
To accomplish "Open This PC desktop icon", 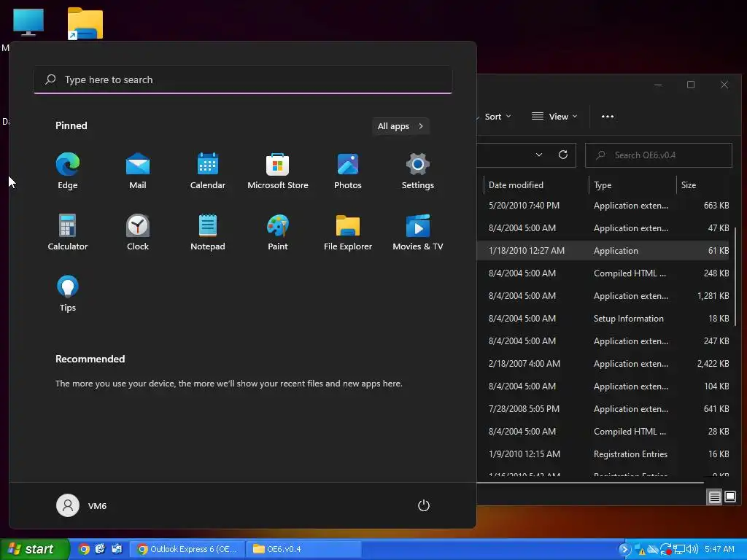I will [x=28, y=23].
